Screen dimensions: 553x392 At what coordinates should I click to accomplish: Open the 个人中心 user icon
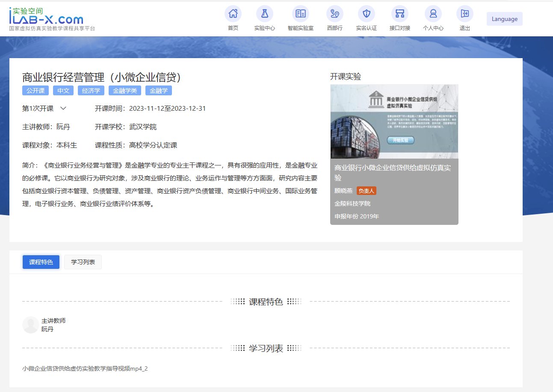click(x=433, y=14)
